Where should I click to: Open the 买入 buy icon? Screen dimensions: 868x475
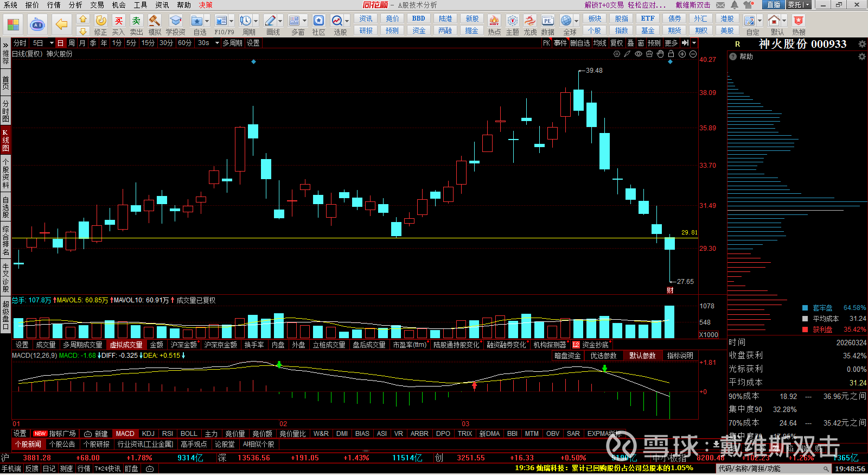pos(118,25)
